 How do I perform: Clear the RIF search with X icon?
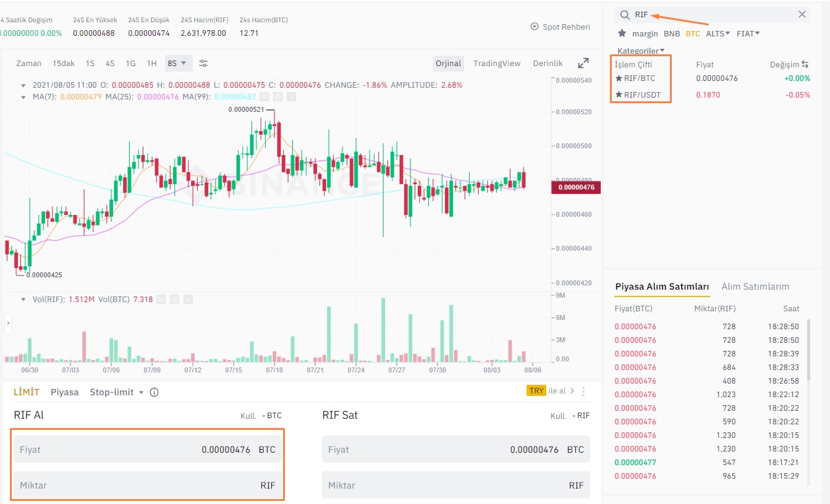click(802, 15)
